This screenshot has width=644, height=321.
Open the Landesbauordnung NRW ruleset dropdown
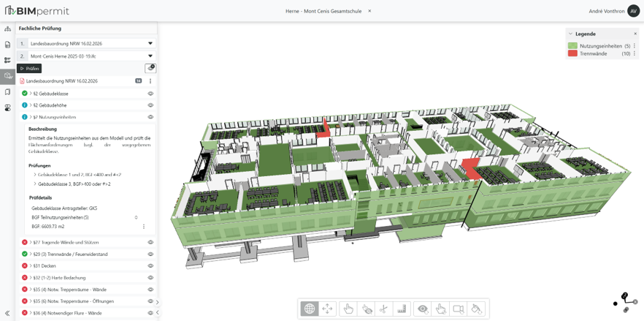coord(150,44)
